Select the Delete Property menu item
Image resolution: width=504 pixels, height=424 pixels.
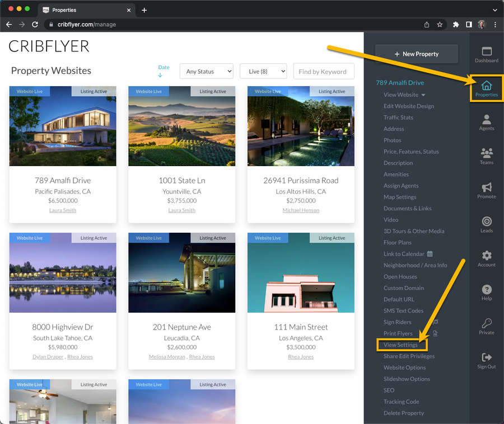coord(403,413)
